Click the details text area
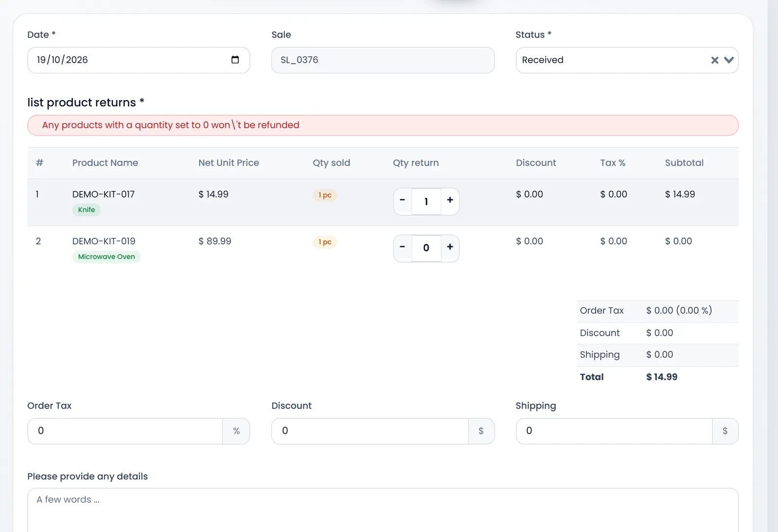Image resolution: width=778 pixels, height=532 pixels. click(x=383, y=510)
